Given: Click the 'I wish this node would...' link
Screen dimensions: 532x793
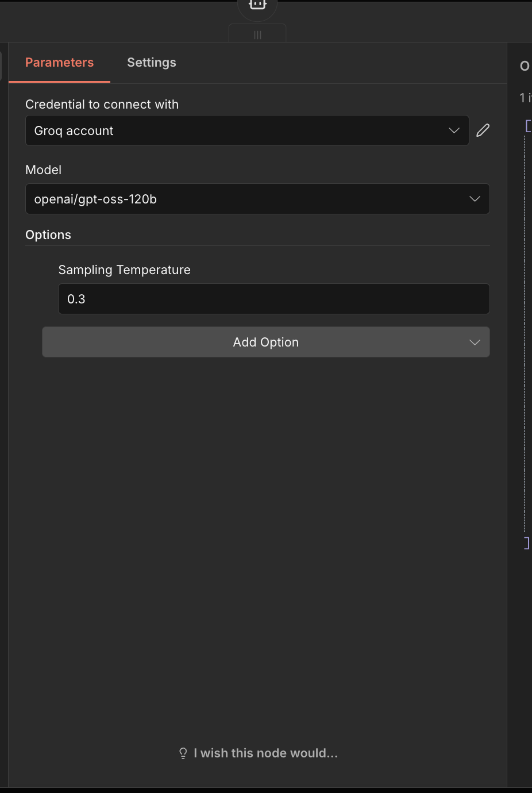Looking at the screenshot, I should [265, 753].
